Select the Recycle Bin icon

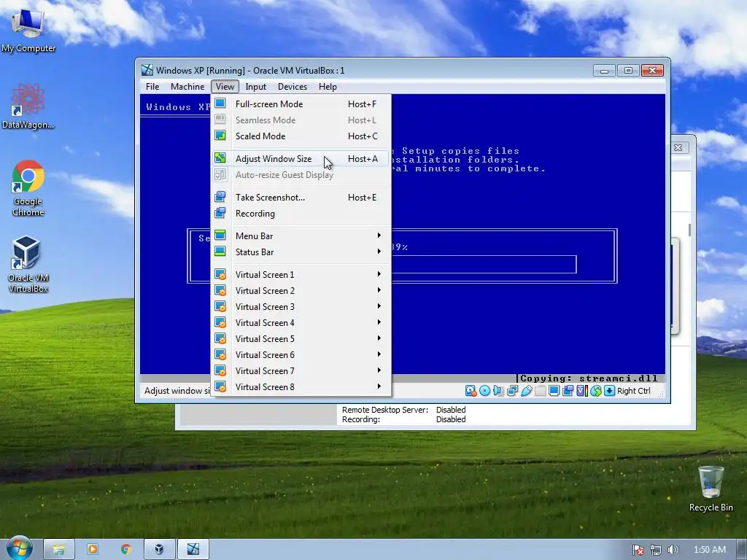tap(711, 489)
